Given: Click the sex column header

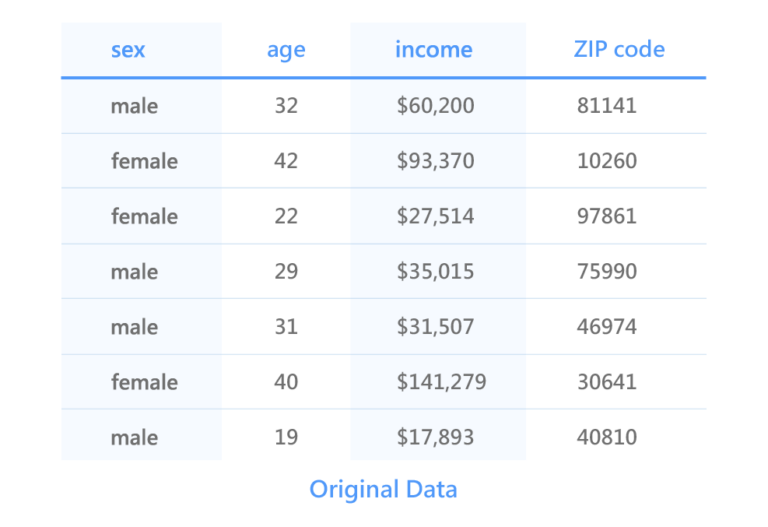Looking at the screenshot, I should (128, 49).
